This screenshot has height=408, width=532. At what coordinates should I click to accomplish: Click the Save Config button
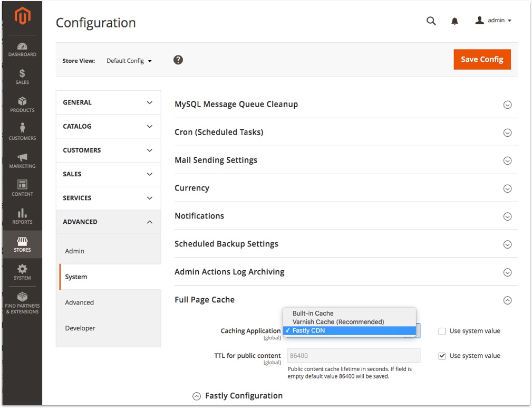click(482, 60)
